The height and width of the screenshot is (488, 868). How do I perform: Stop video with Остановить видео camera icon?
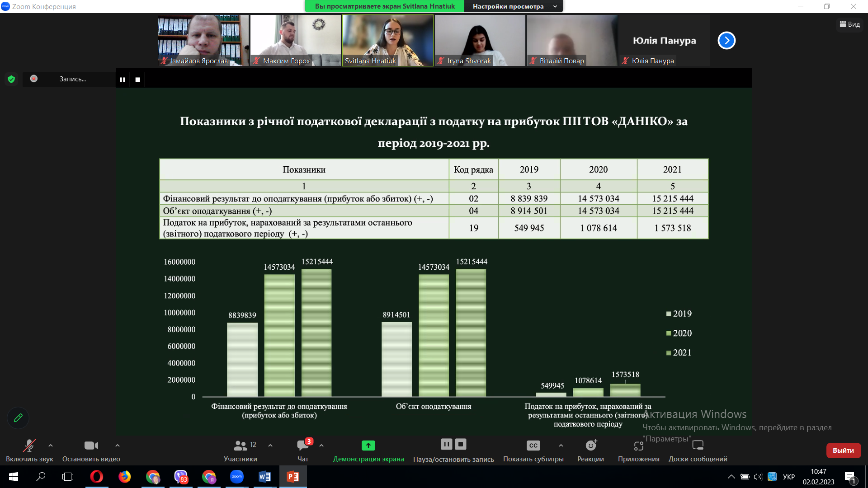click(x=91, y=450)
